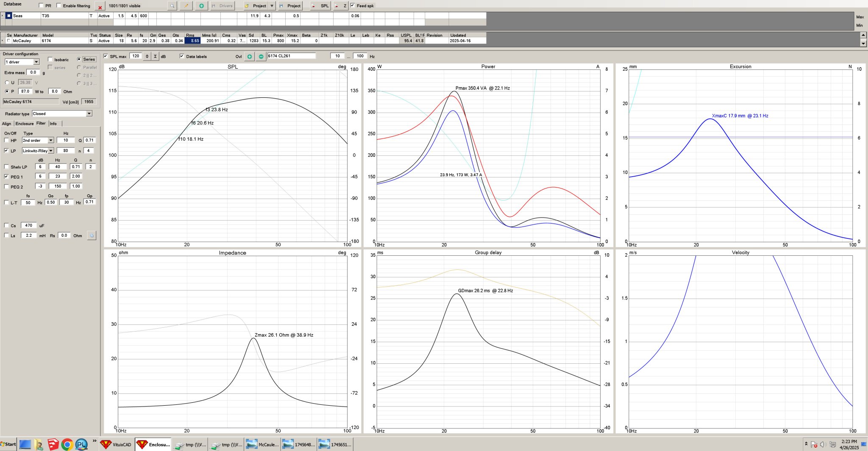Viewport: 868px width, 451px height.
Task: Click the magnifier search icon in database toolbar
Action: click(172, 6)
